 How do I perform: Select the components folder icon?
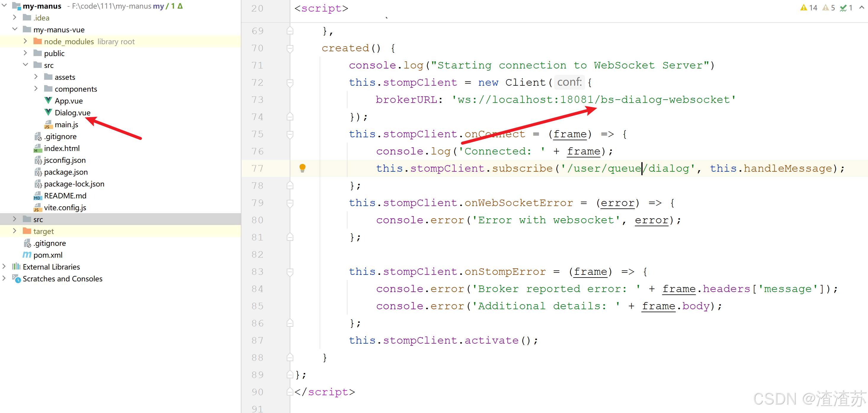(49, 89)
